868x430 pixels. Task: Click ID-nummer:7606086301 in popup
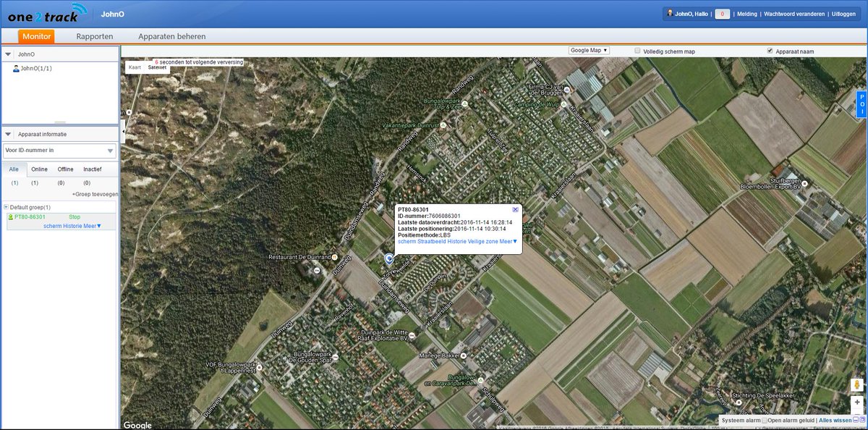pyautogui.click(x=429, y=216)
